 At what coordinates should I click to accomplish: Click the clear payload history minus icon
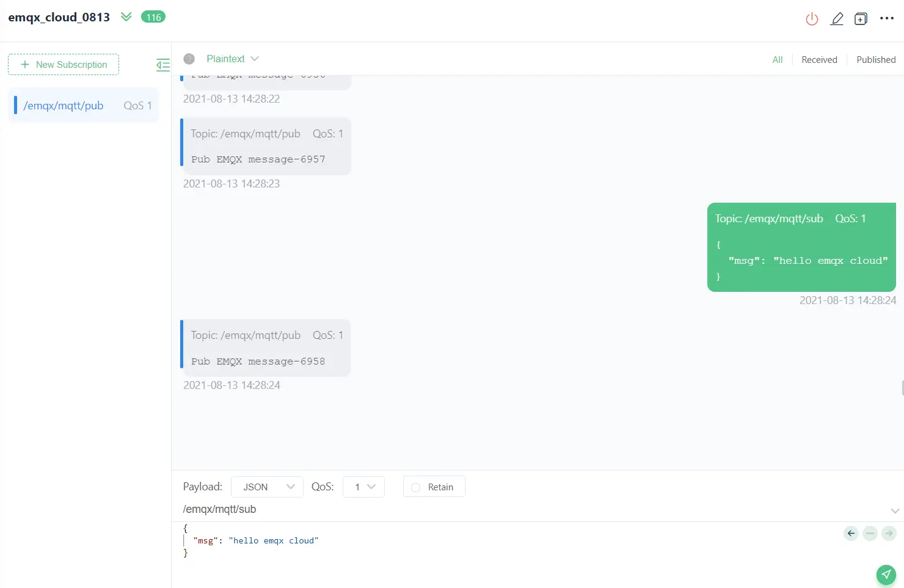870,533
